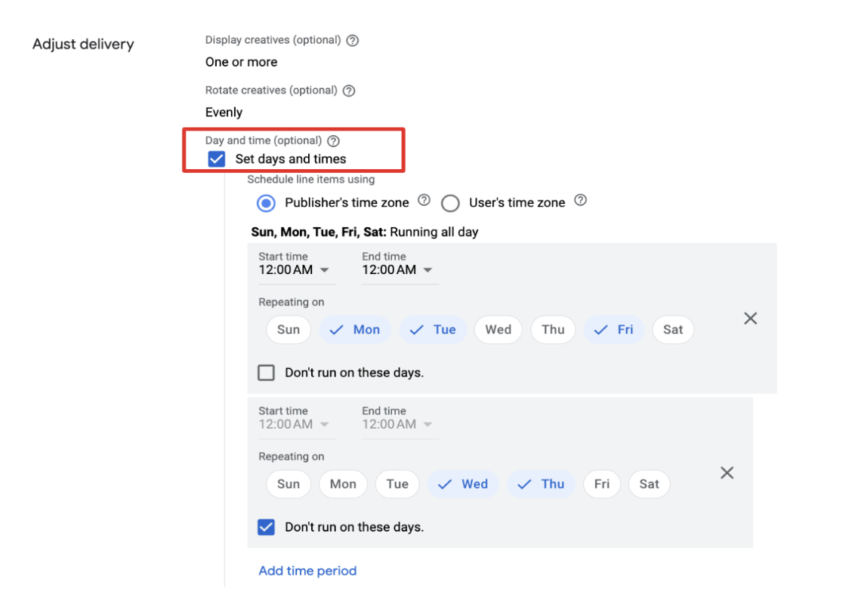Disable Thu in the second time period

click(542, 484)
